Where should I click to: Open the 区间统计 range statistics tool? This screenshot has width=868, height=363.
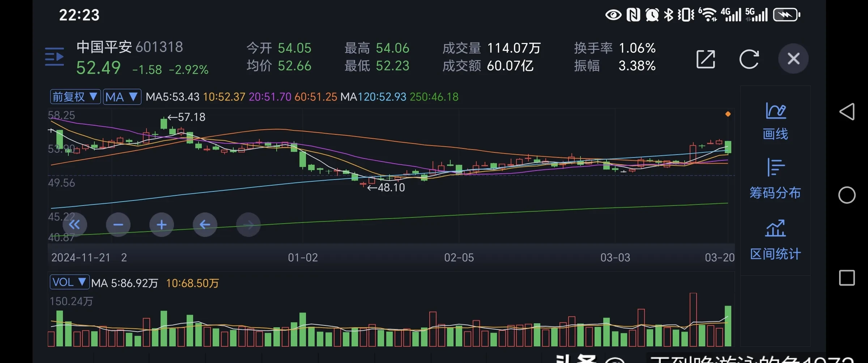coord(775,240)
